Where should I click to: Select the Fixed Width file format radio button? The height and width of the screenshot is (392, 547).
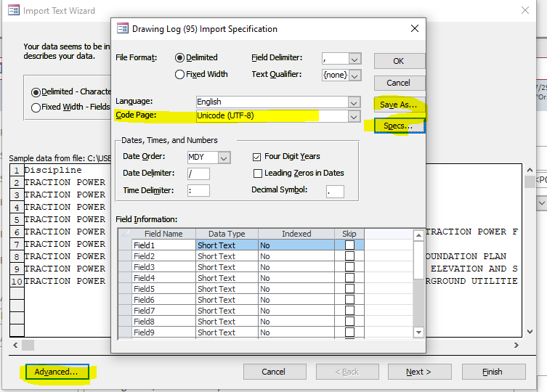[x=179, y=74]
